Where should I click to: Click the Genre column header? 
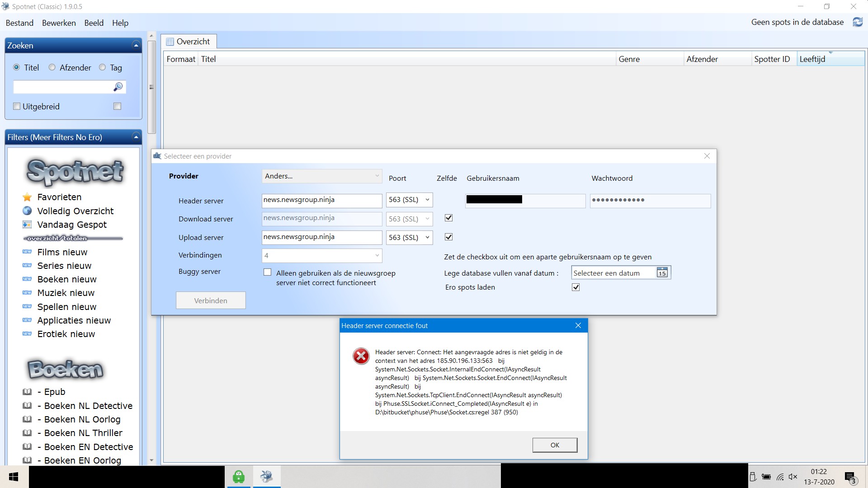tap(649, 59)
